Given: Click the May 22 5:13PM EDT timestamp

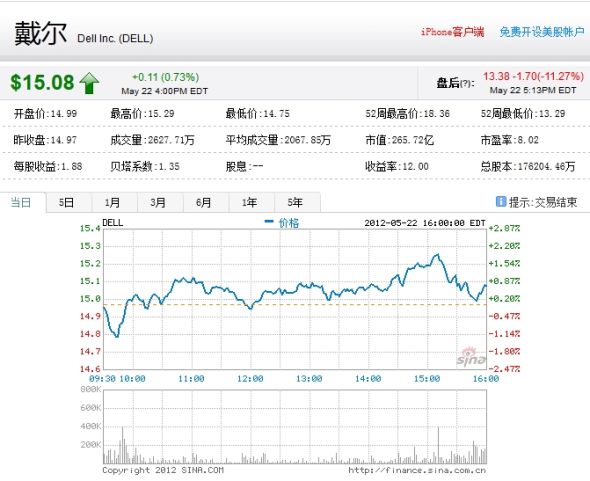Looking at the screenshot, I should coord(533,90).
